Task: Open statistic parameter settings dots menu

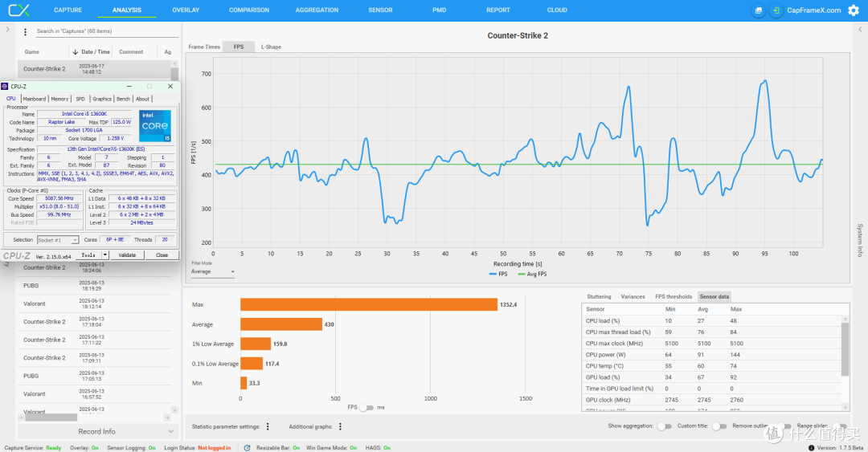Action: click(x=268, y=426)
